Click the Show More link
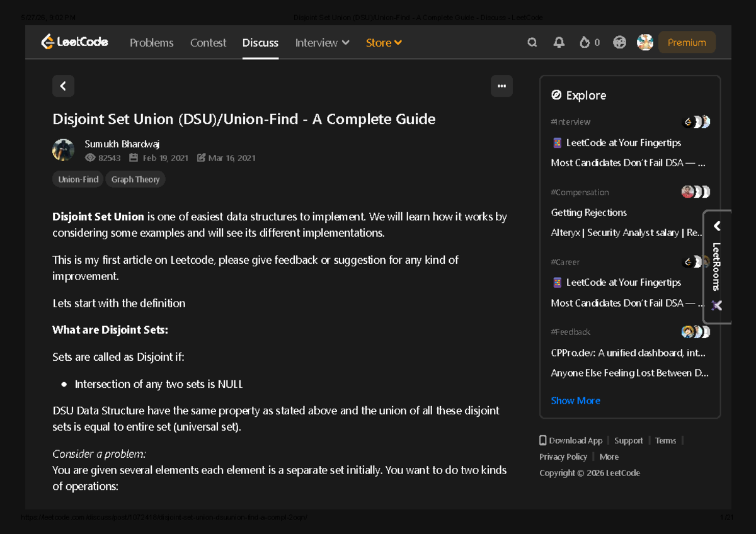Screen dimensions: 756x534 [x=576, y=401]
